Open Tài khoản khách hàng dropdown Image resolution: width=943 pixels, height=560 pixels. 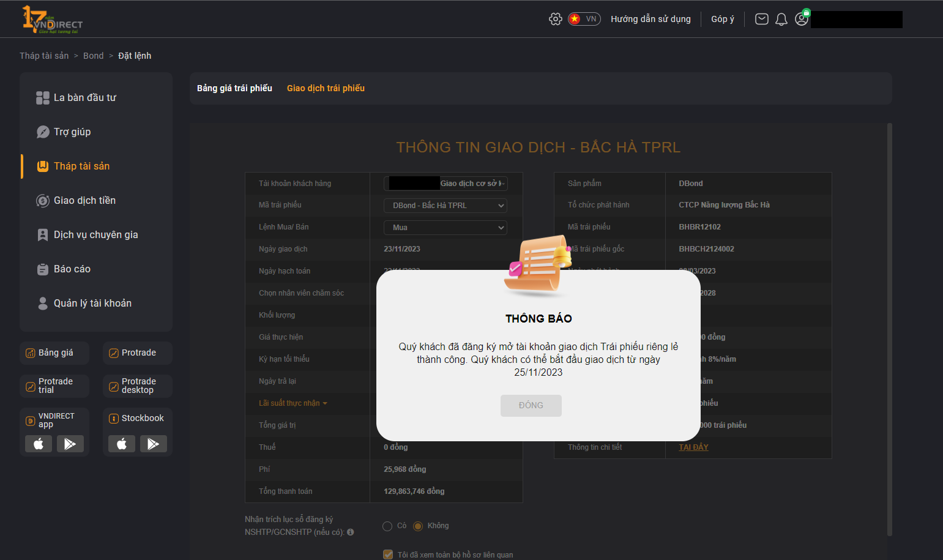click(445, 184)
